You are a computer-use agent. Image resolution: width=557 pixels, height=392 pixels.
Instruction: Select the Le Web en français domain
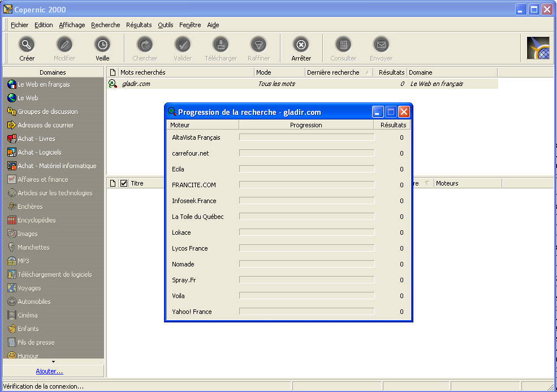click(x=44, y=84)
